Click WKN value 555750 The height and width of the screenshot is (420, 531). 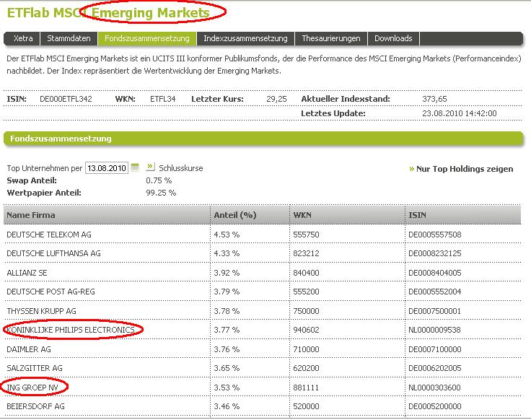tap(306, 235)
